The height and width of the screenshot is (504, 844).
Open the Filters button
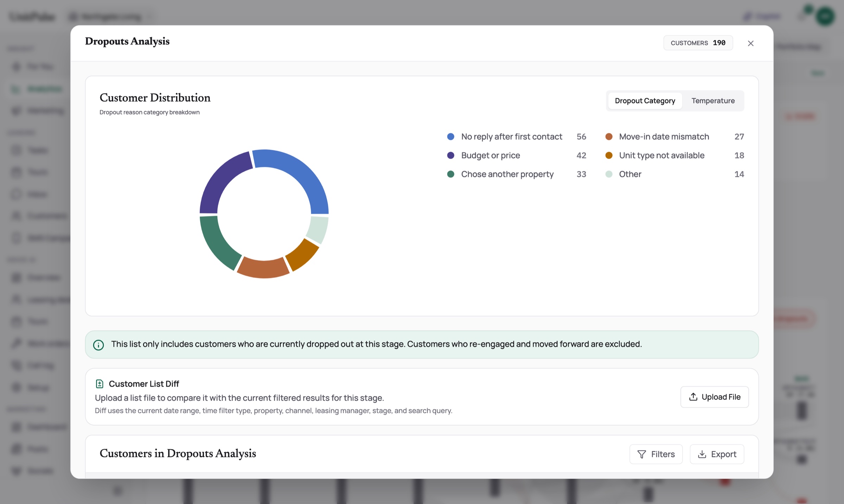tap(656, 454)
